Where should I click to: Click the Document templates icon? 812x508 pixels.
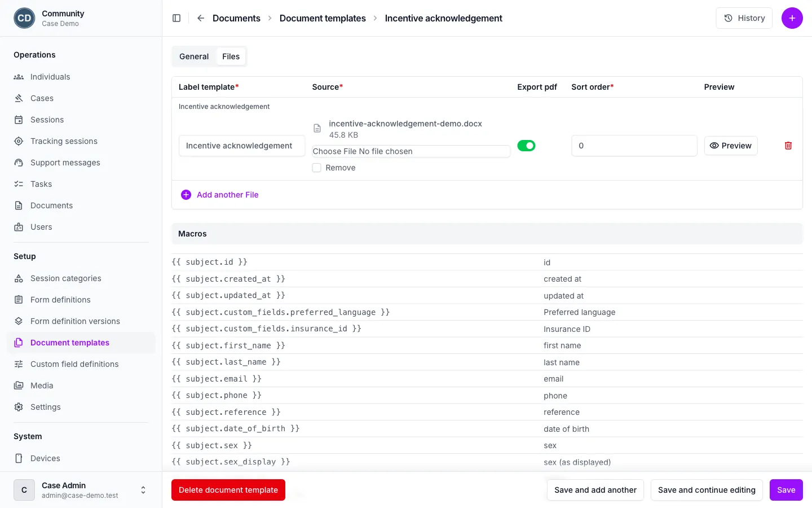pos(19,343)
